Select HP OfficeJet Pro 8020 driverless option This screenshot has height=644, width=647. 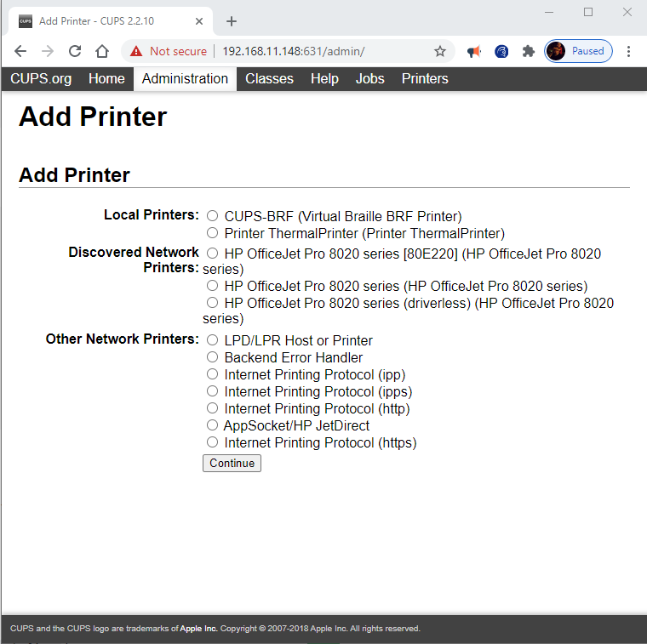click(212, 303)
